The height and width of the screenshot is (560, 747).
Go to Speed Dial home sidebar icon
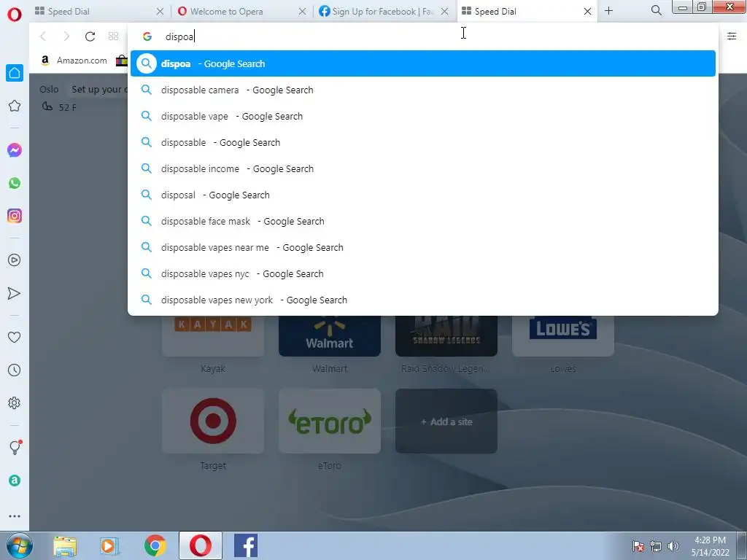tap(15, 73)
